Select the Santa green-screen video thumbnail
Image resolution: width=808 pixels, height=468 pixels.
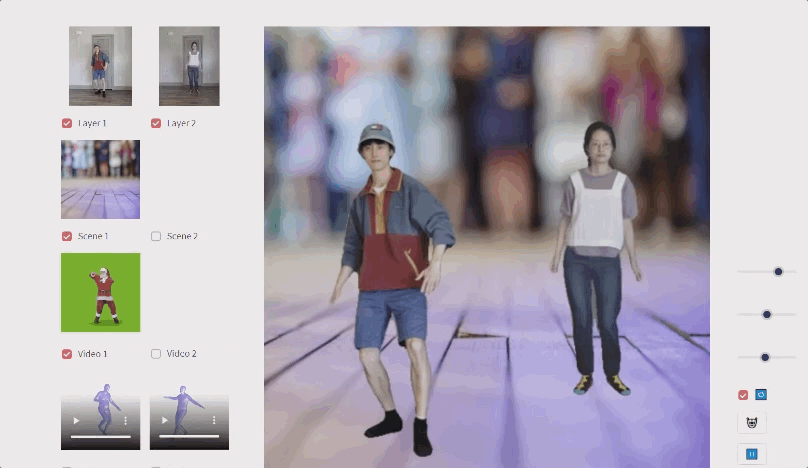(100, 292)
